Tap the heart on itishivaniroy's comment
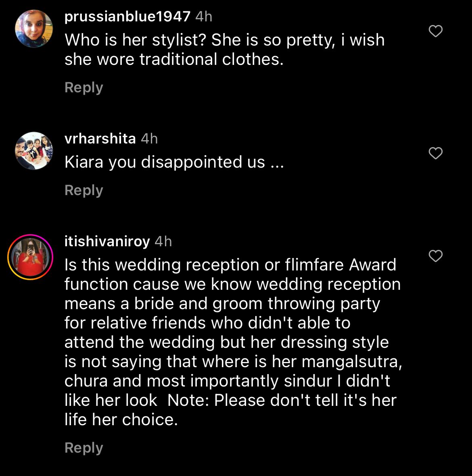This screenshot has width=472, height=476. coord(435,256)
